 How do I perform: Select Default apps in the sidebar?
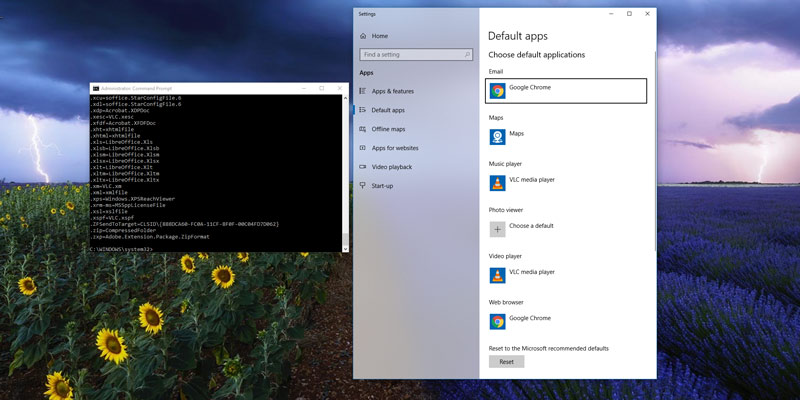pyautogui.click(x=388, y=110)
